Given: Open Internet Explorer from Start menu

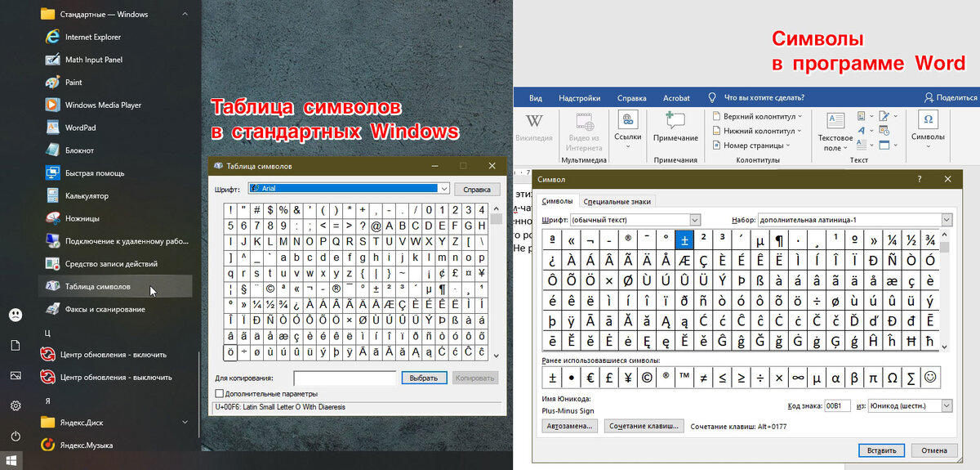Looking at the screenshot, I should pyautogui.click(x=114, y=37).
